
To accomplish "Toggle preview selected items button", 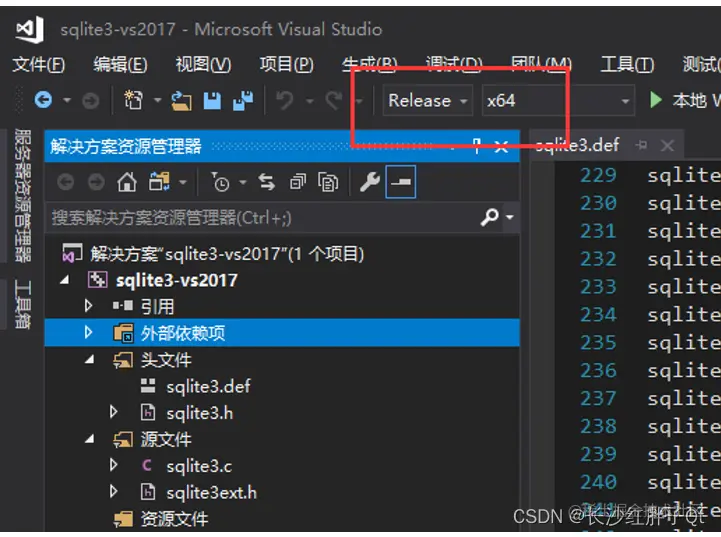I will tap(401, 182).
